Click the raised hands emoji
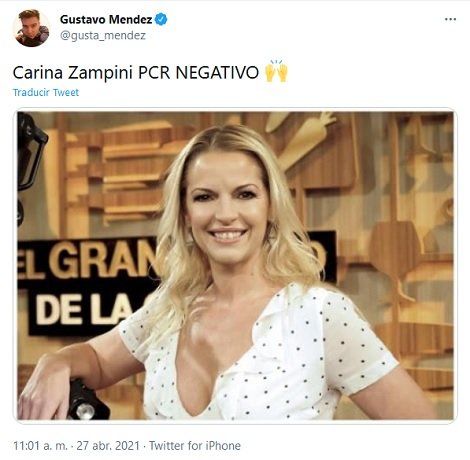Image resolution: width=470 pixels, height=460 pixels. 276,71
